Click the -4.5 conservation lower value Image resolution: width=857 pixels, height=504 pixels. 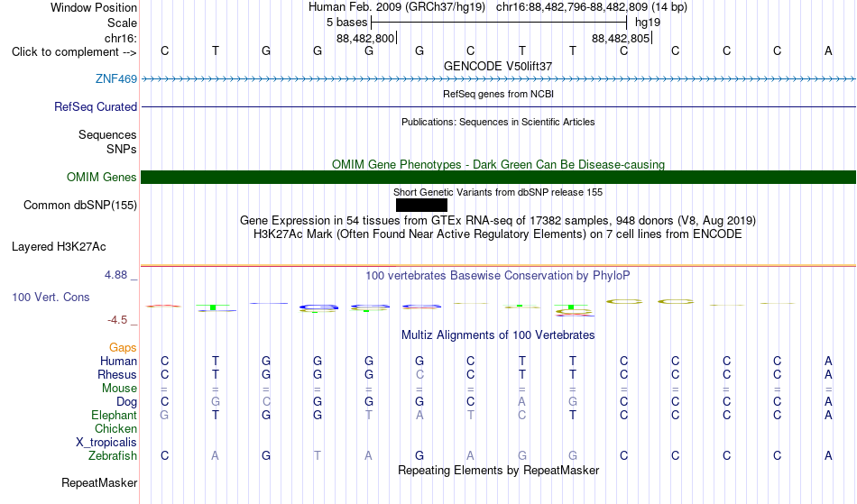117,320
